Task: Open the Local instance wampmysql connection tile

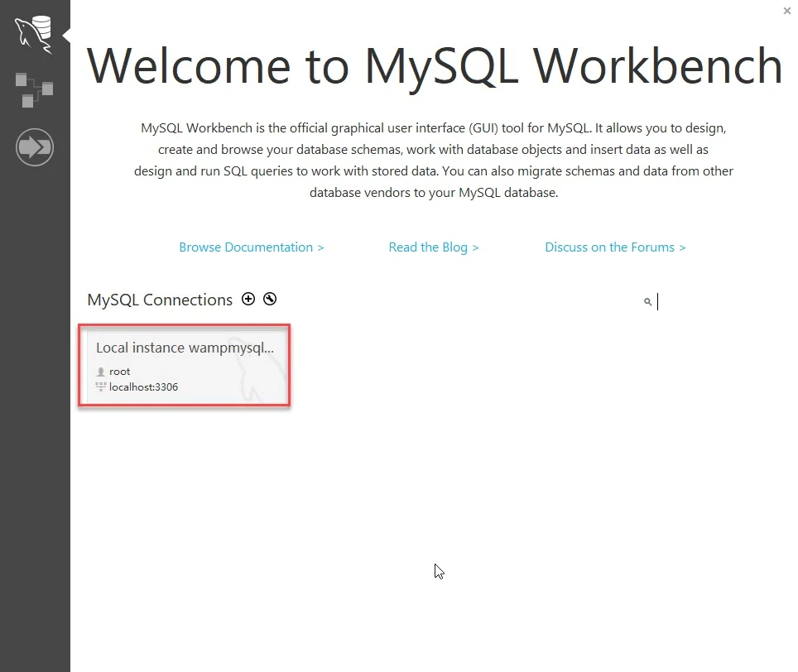Action: pos(185,365)
